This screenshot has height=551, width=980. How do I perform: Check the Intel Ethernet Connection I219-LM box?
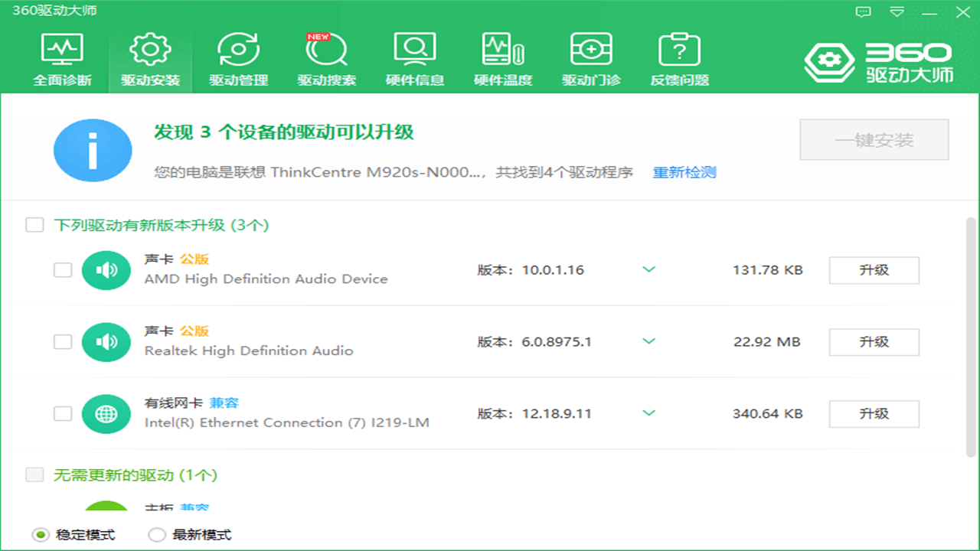tap(63, 414)
